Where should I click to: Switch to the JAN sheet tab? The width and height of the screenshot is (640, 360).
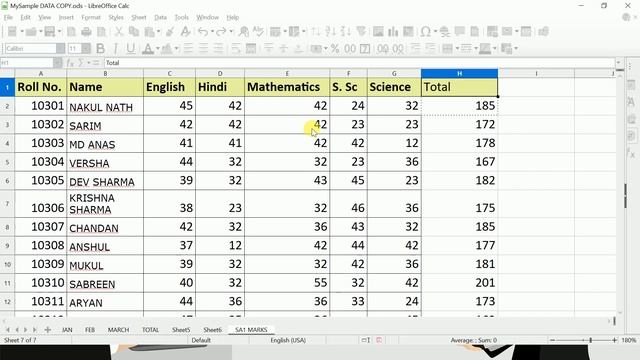[x=67, y=329]
